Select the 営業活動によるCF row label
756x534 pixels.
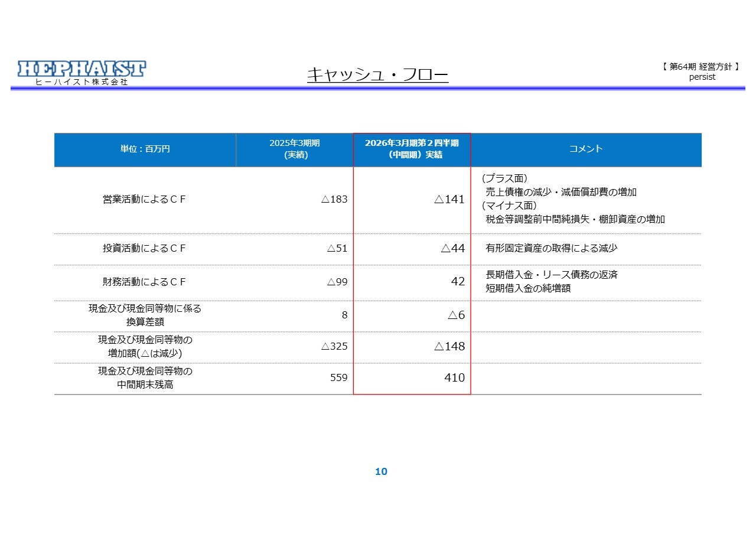point(145,200)
